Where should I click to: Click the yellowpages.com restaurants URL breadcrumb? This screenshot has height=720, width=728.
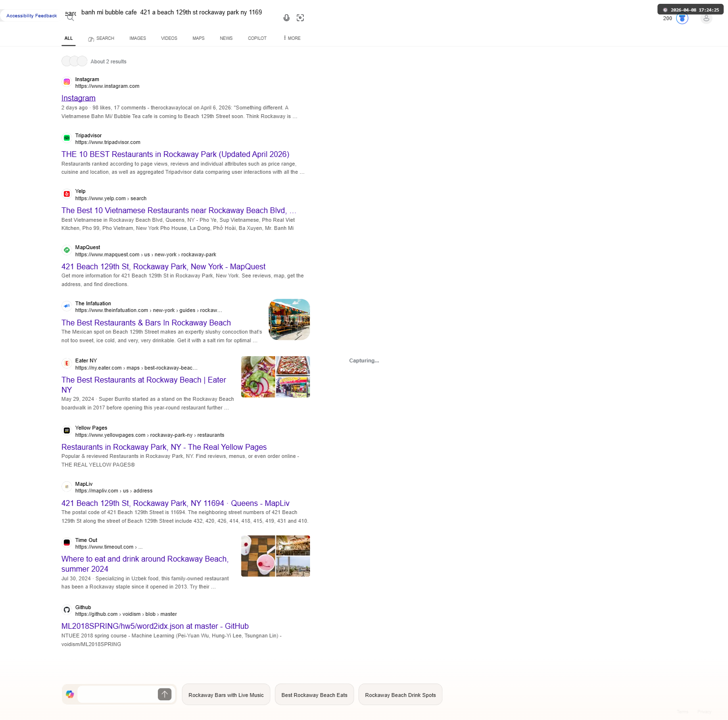tap(150, 435)
